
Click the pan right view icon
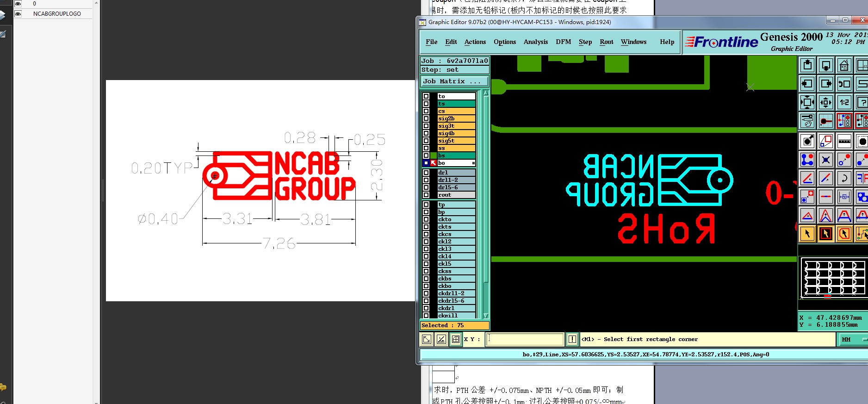[x=826, y=84]
